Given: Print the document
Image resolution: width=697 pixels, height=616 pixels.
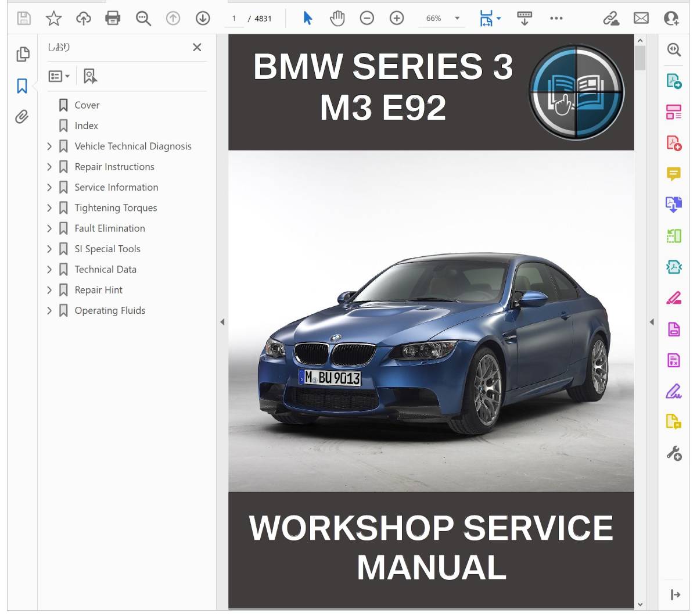Looking at the screenshot, I should [113, 19].
